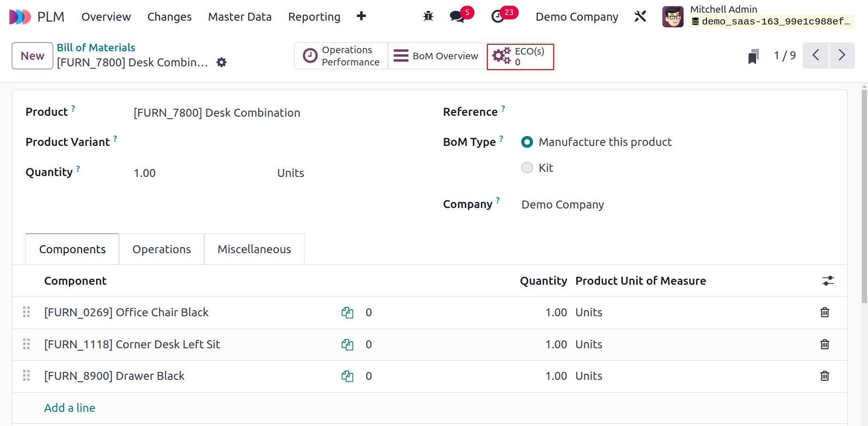
Task: Click Office Chair Black quantity 1.00
Action: [x=556, y=313]
